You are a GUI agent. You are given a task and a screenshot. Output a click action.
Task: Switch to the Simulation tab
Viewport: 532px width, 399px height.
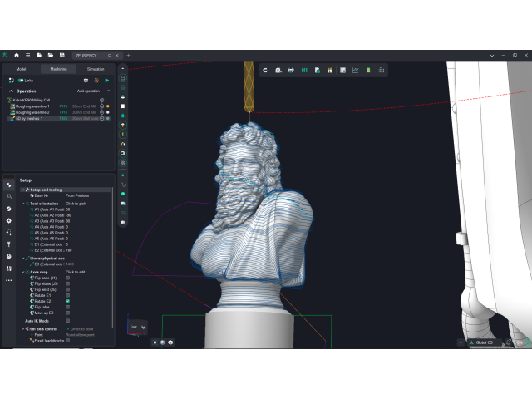[96, 69]
